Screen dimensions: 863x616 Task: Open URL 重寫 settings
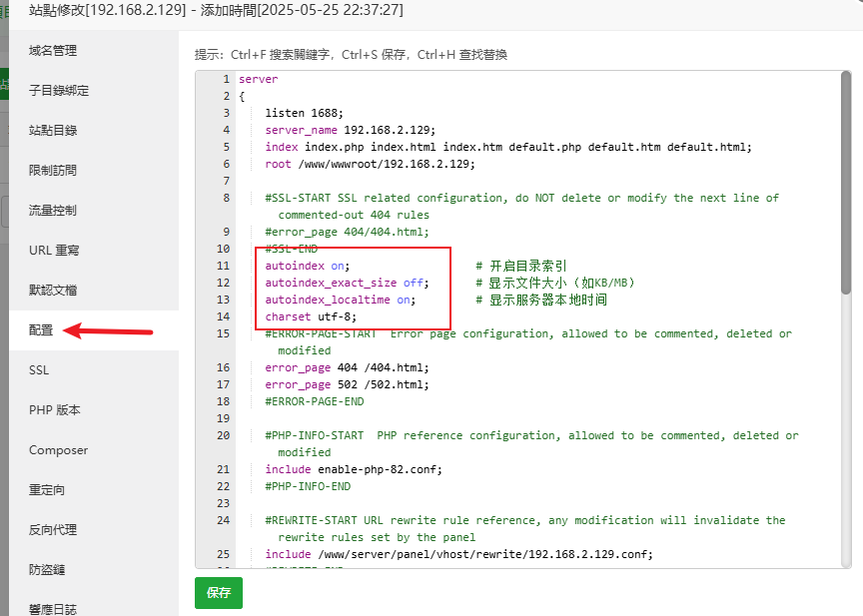[54, 251]
